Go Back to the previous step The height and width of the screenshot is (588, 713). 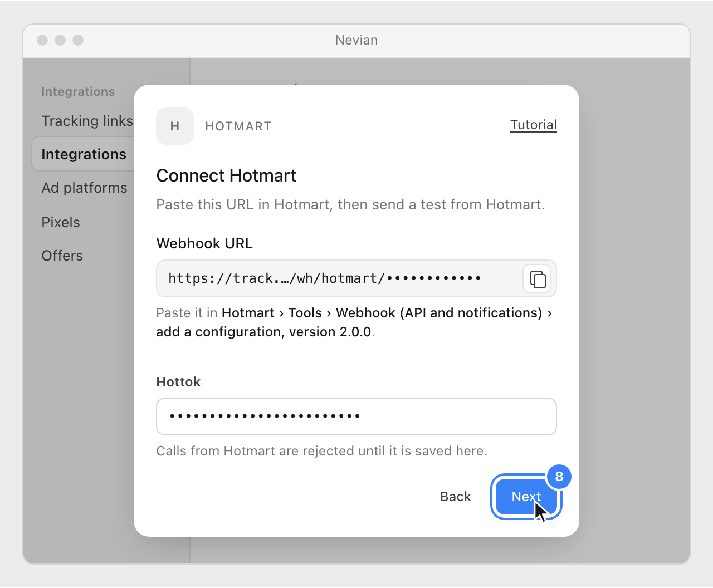(x=455, y=497)
